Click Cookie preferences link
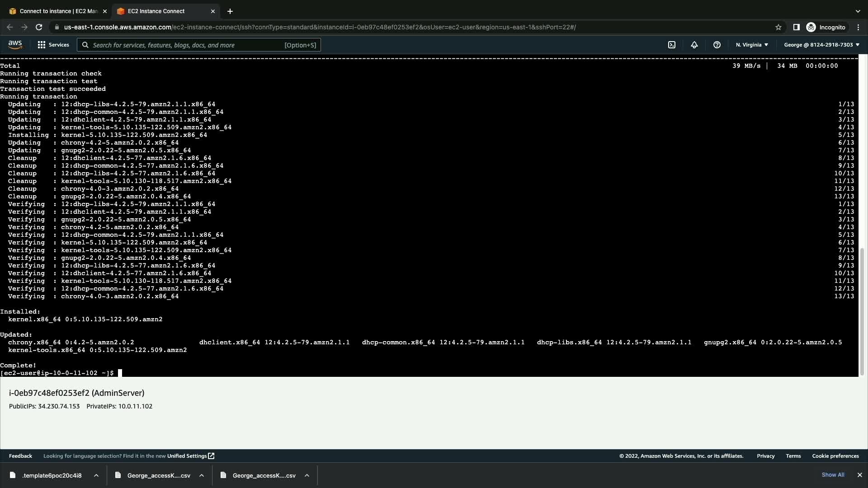 [x=835, y=456]
